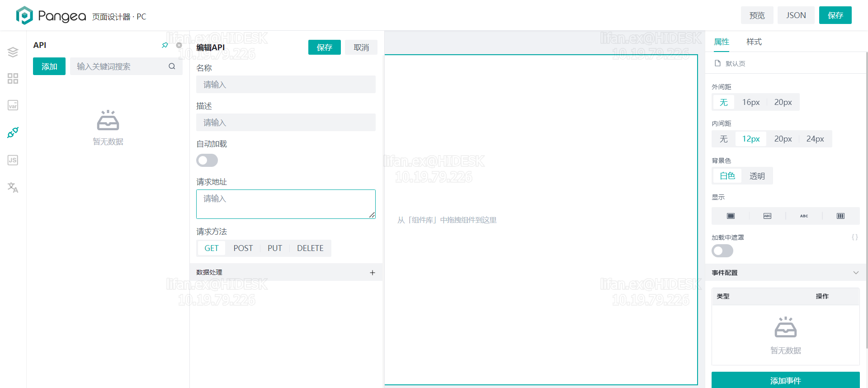Toggle the 加载中遮罩 switch
The image size is (868, 388).
[722, 251]
